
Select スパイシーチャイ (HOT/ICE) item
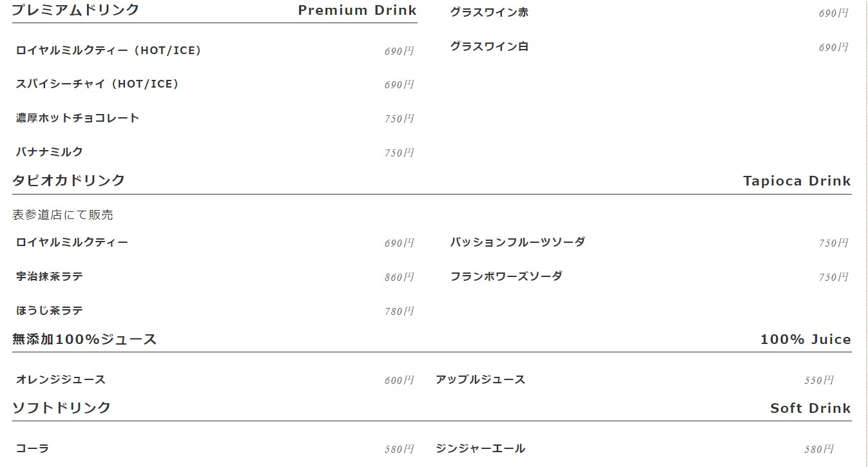click(x=97, y=84)
